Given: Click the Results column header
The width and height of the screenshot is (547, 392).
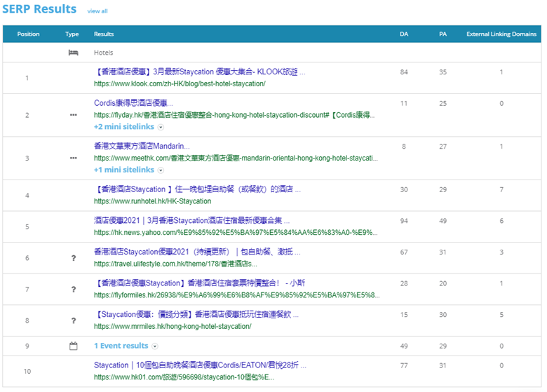Looking at the screenshot, I should click(x=104, y=34).
